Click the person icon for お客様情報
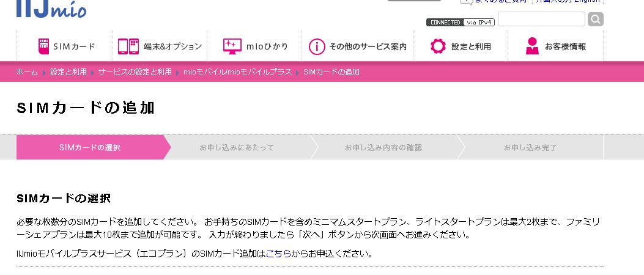The image size is (644, 275). pyautogui.click(x=532, y=46)
